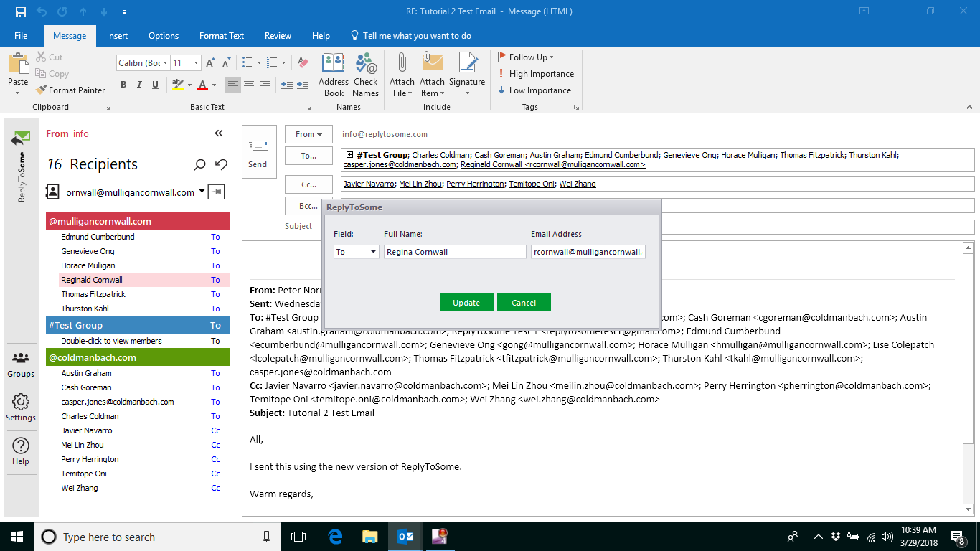Expand the Test Group with its plus box
Image resolution: width=980 pixels, height=551 pixels.
[350, 154]
